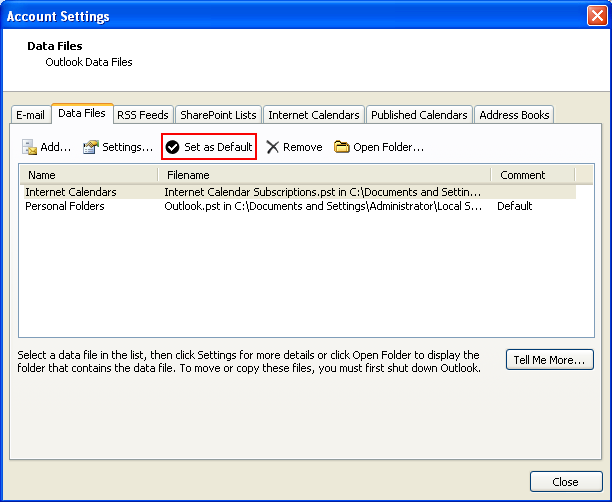Viewport: 612px width, 502px height.
Task: Click the Tell Me More button
Action: [550, 360]
